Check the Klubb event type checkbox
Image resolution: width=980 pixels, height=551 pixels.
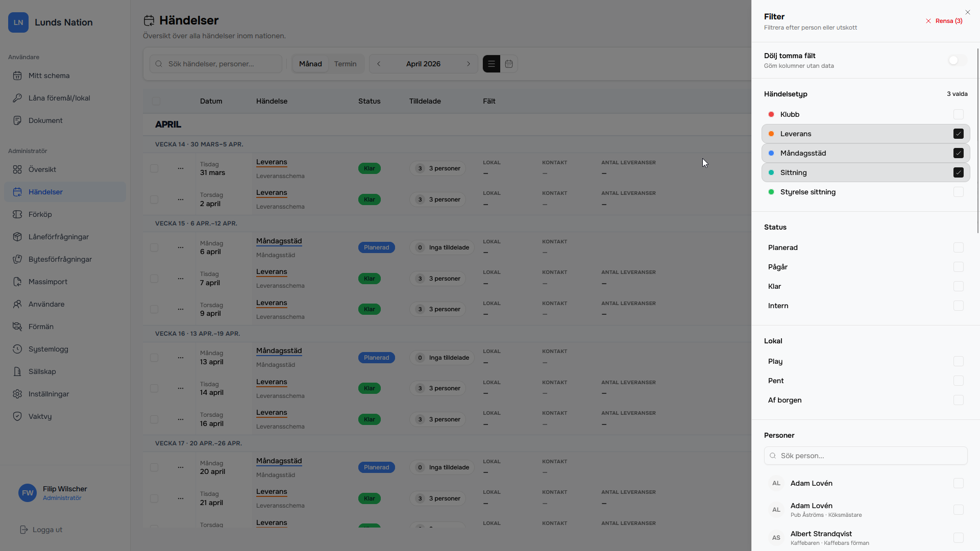(x=958, y=114)
